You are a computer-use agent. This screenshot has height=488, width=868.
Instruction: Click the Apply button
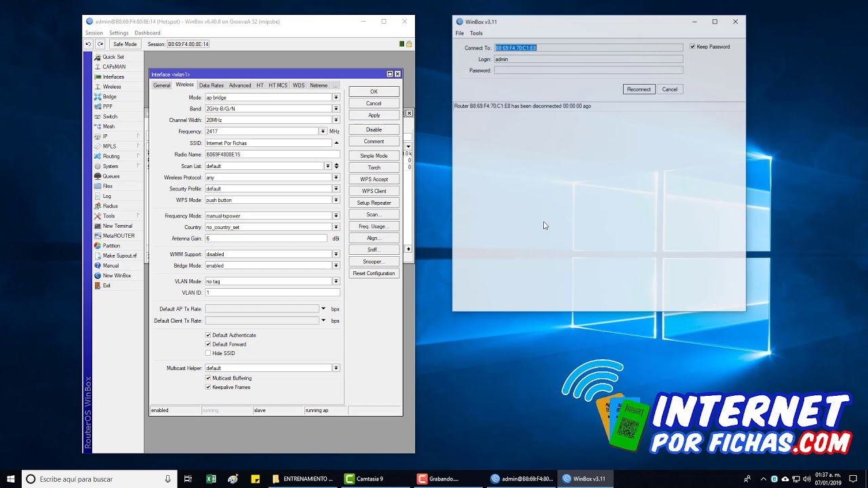click(374, 115)
